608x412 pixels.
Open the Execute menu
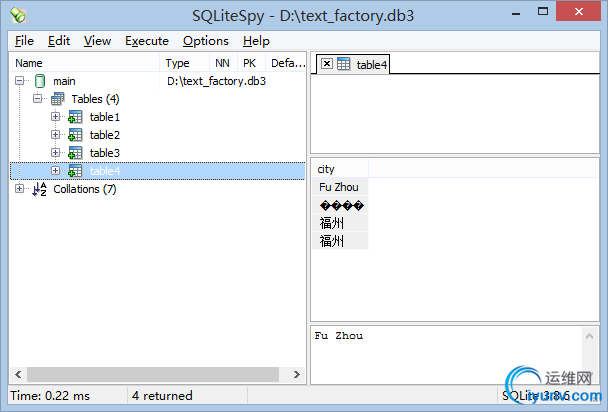pyautogui.click(x=147, y=41)
